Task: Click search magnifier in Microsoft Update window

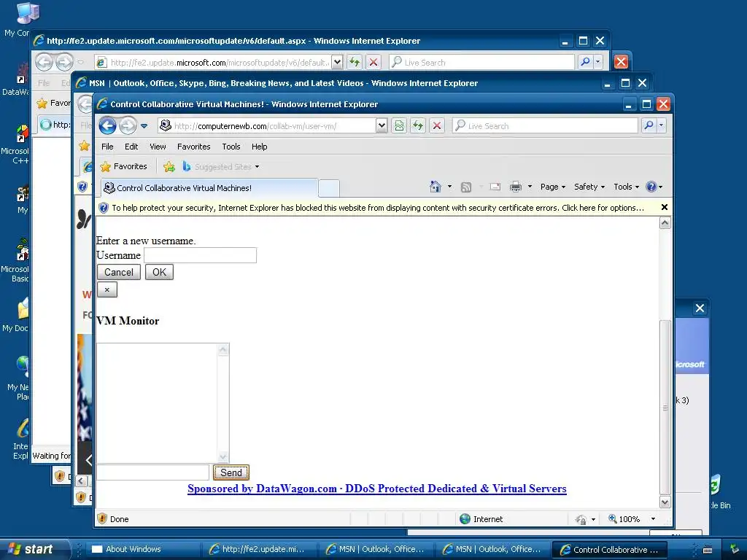Action: coord(585,62)
